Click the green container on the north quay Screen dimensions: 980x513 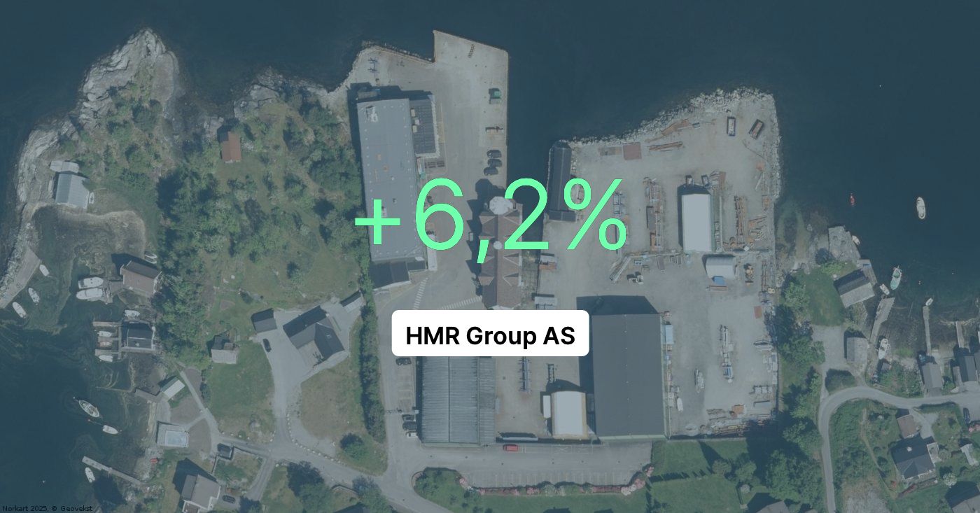tap(495, 94)
